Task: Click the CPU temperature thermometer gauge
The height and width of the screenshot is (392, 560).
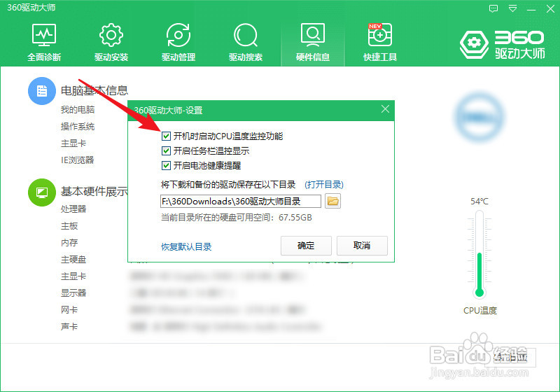Action: point(479,254)
